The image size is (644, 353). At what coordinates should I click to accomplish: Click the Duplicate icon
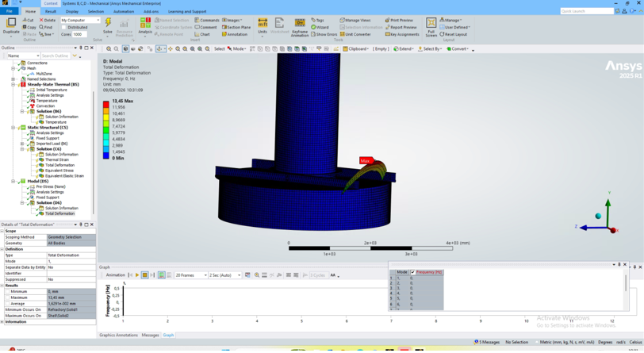click(11, 23)
